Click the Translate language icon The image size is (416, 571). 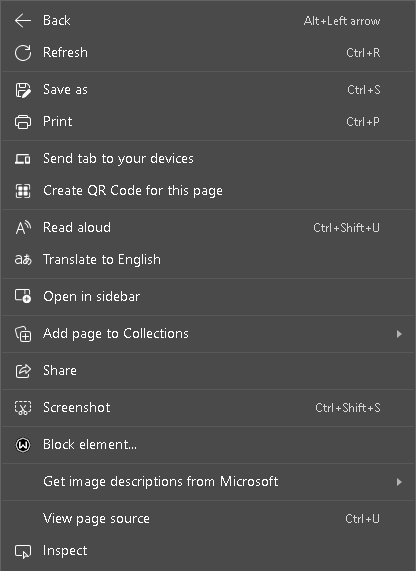23,260
